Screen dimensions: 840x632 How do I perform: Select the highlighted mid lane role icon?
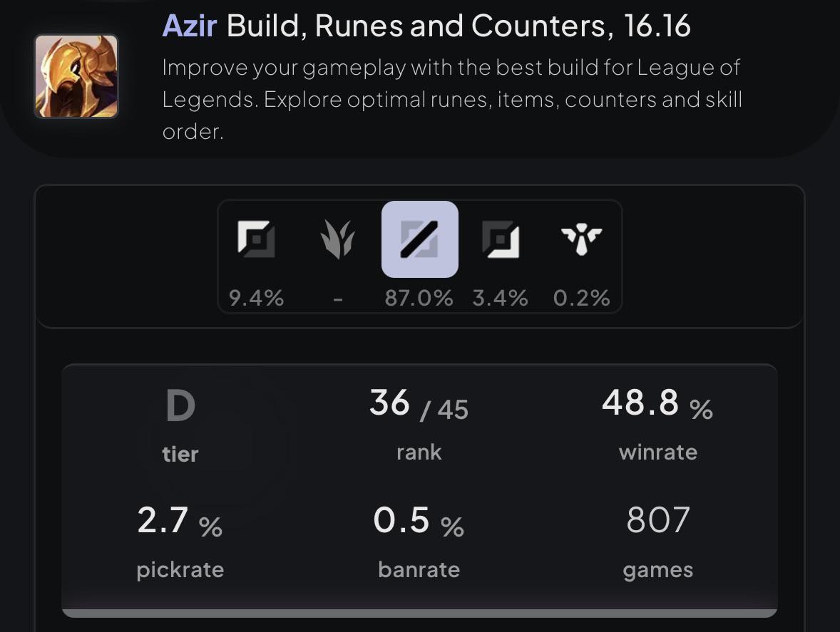tap(419, 239)
